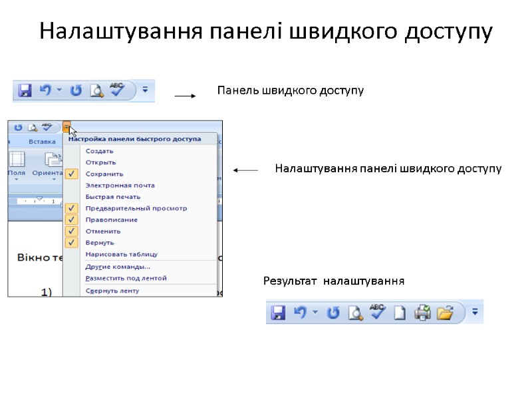Expand the Поля dropdown arrow
532x399 pixels.
point(16,179)
